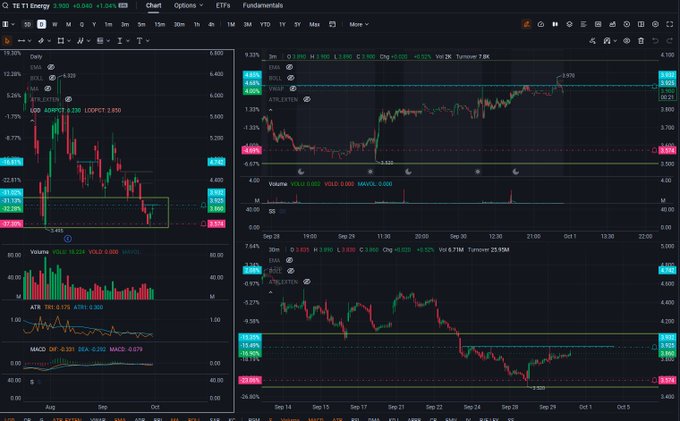Click the symbol search magnifier icon
Image resolution: width=680 pixels, height=421 pixels.
click(5, 6)
